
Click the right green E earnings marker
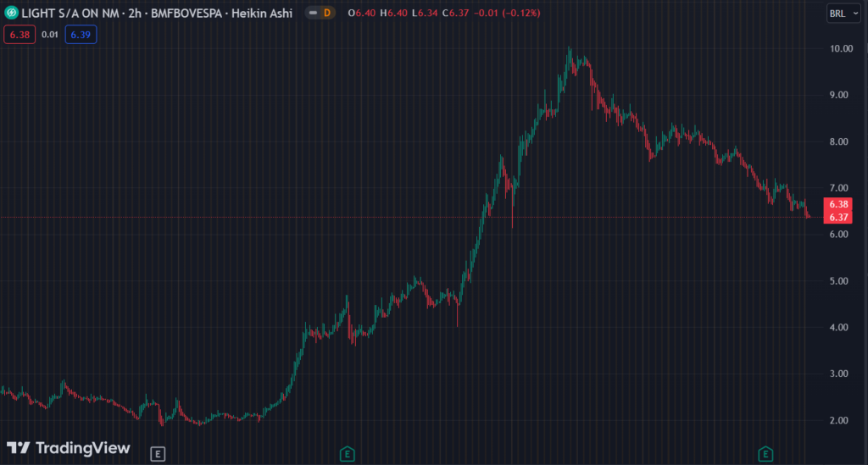click(x=765, y=455)
